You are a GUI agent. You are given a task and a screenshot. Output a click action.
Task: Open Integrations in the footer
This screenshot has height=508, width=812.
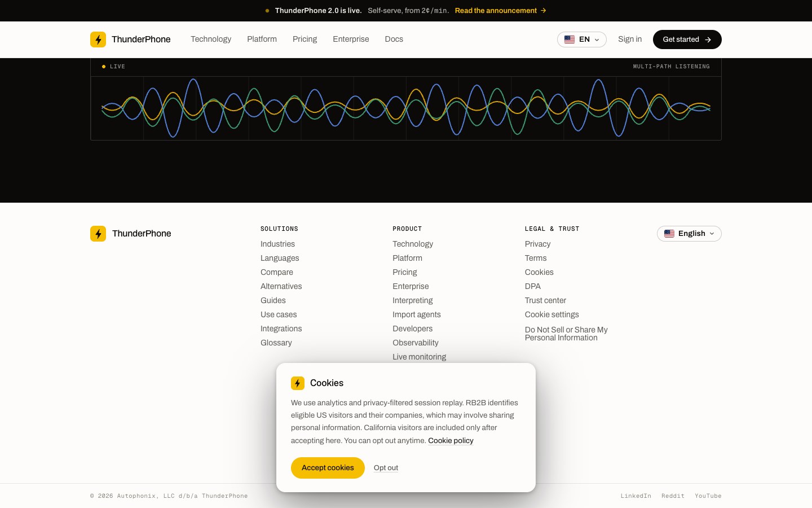point(281,329)
